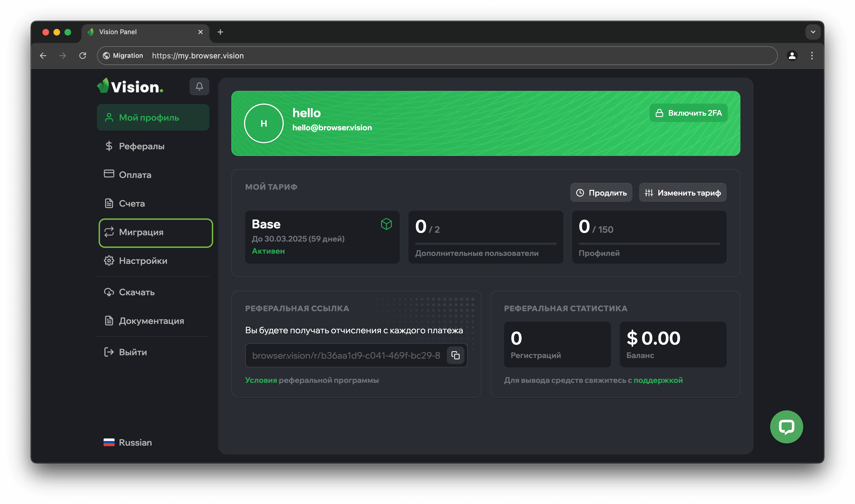Open the browser profile account icon
Viewport: 855px width, 504px height.
click(792, 56)
